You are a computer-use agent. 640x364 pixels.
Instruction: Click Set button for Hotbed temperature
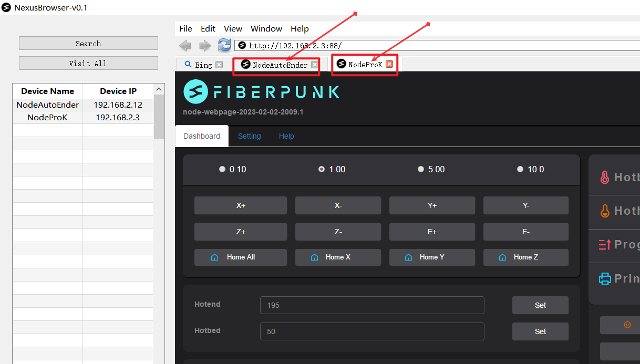point(540,331)
